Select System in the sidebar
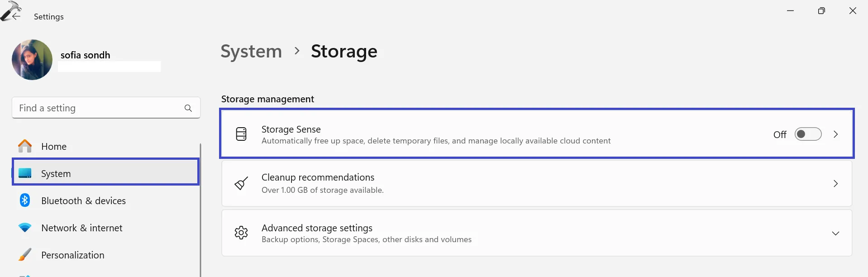The height and width of the screenshot is (277, 868). [x=56, y=174]
